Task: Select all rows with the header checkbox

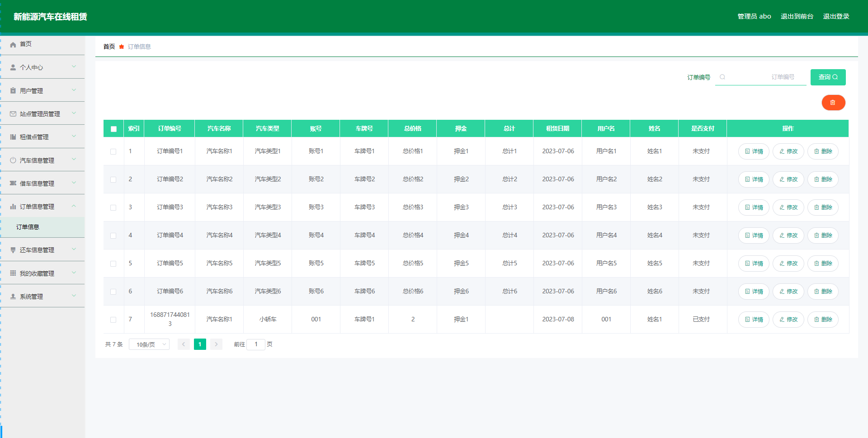Action: (113, 129)
